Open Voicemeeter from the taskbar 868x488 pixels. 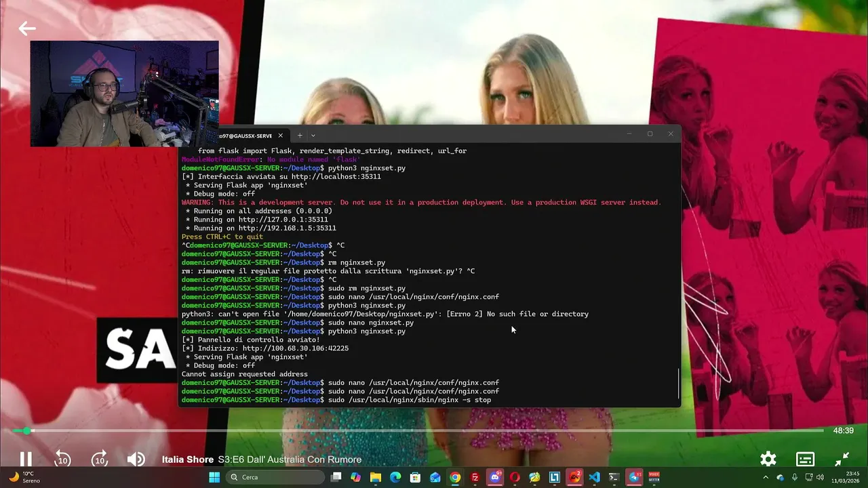coord(654,477)
